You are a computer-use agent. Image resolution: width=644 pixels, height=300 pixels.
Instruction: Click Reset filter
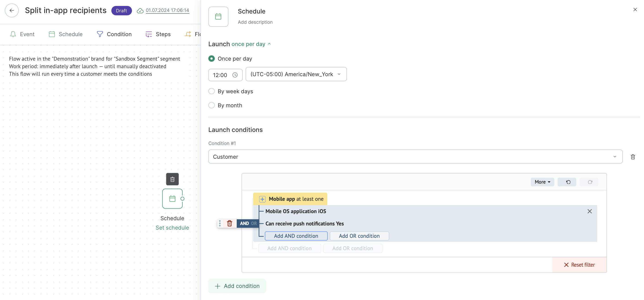pos(580,265)
